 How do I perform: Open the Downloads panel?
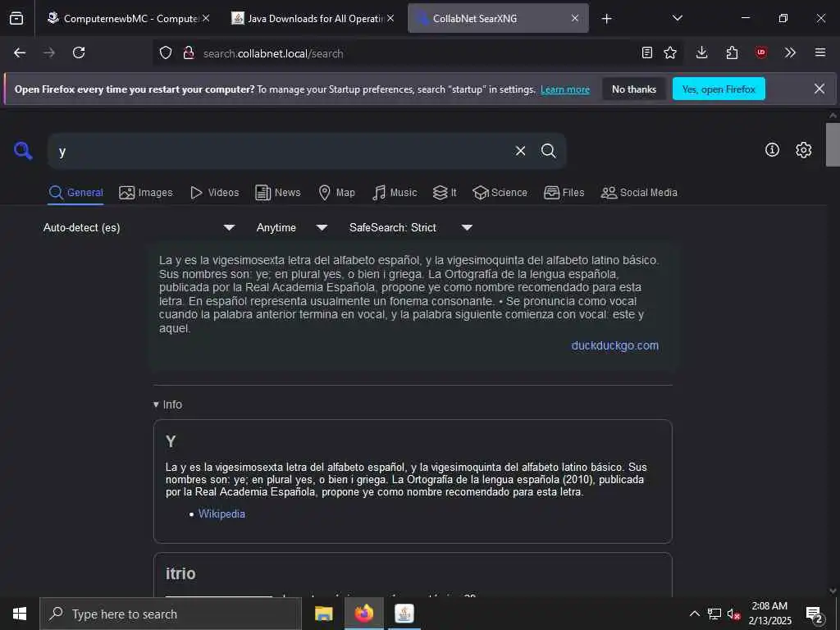[x=702, y=52]
